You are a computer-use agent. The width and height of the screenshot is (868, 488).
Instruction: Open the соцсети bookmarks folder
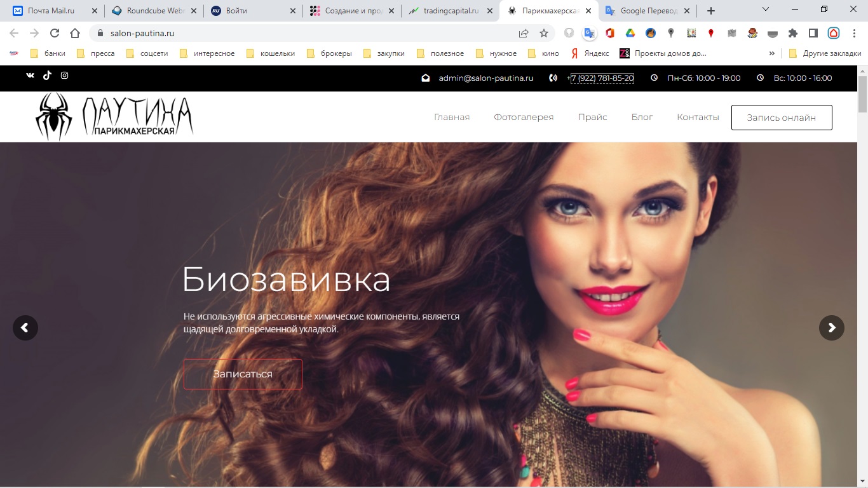click(x=147, y=54)
